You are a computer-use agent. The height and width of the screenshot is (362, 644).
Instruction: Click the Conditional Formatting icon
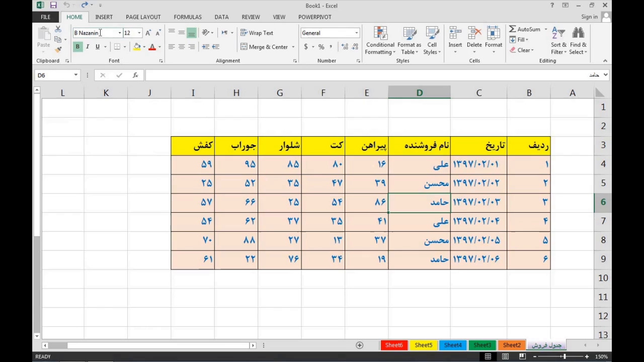coord(380,34)
